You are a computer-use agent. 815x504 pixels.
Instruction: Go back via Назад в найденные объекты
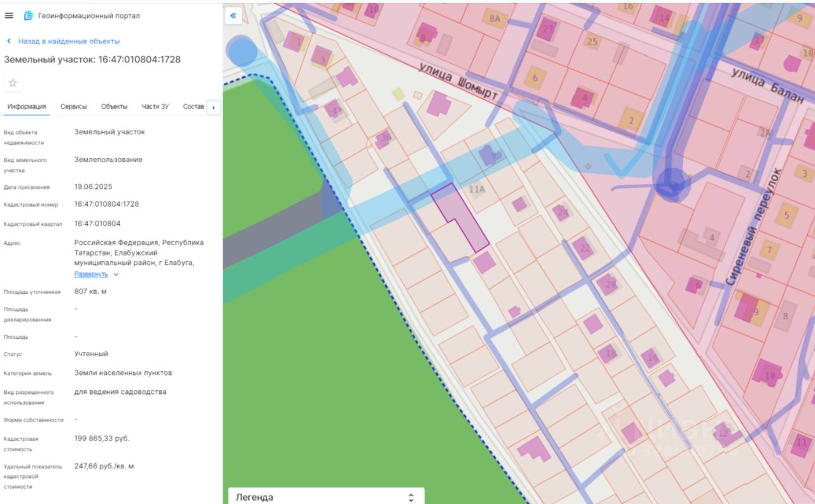(63, 41)
